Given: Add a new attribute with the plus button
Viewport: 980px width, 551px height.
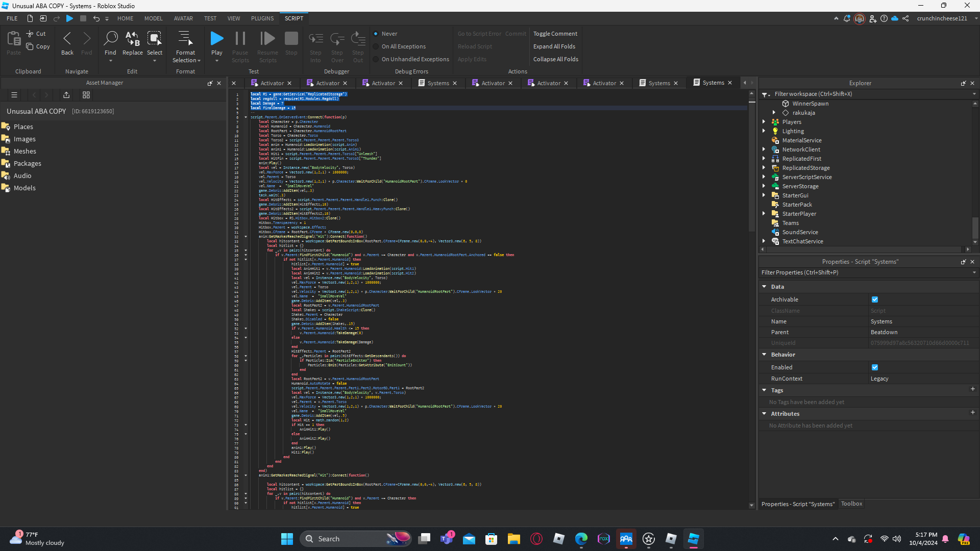Looking at the screenshot, I should pyautogui.click(x=973, y=413).
